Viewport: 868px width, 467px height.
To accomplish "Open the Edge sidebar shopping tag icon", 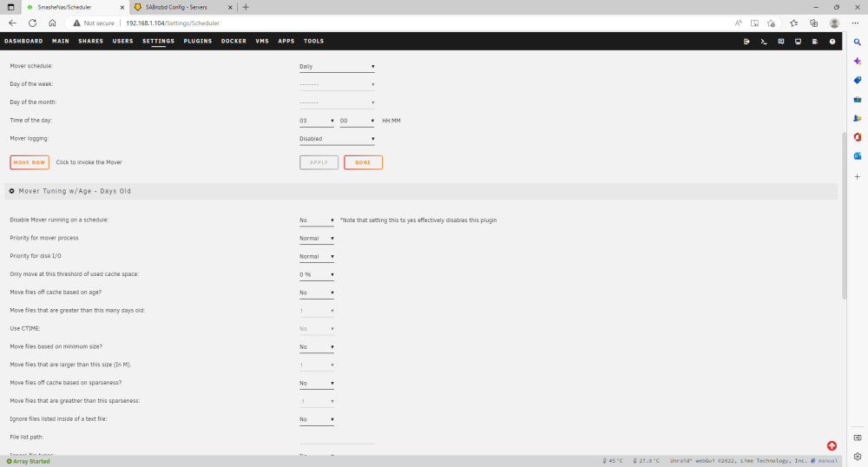I will [x=857, y=80].
